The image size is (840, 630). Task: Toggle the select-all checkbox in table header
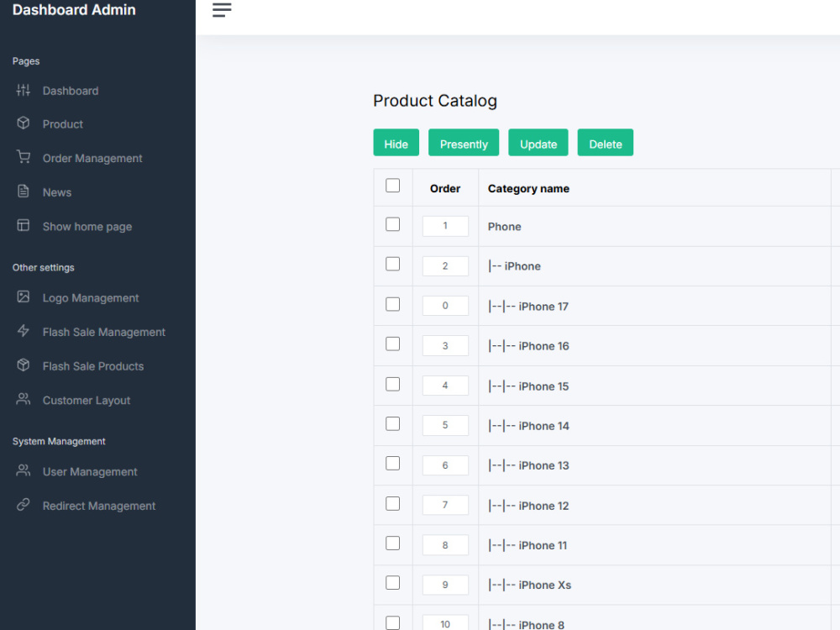pos(392,186)
